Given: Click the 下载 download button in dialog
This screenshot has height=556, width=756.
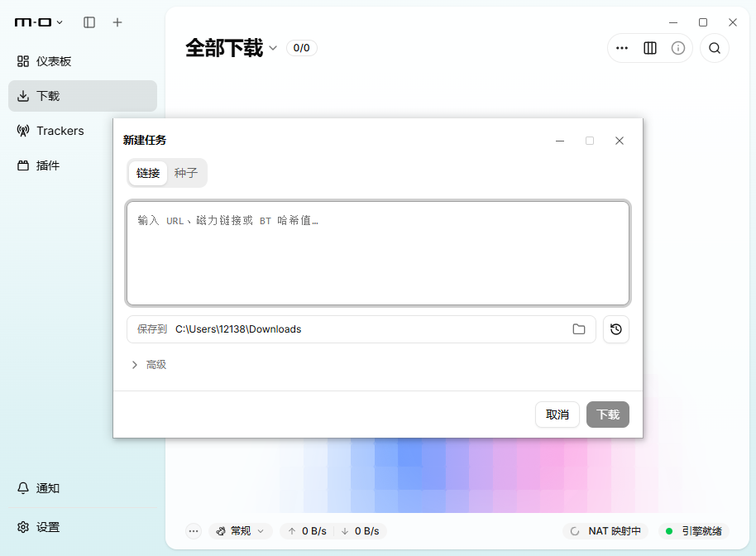Looking at the screenshot, I should tap(607, 415).
